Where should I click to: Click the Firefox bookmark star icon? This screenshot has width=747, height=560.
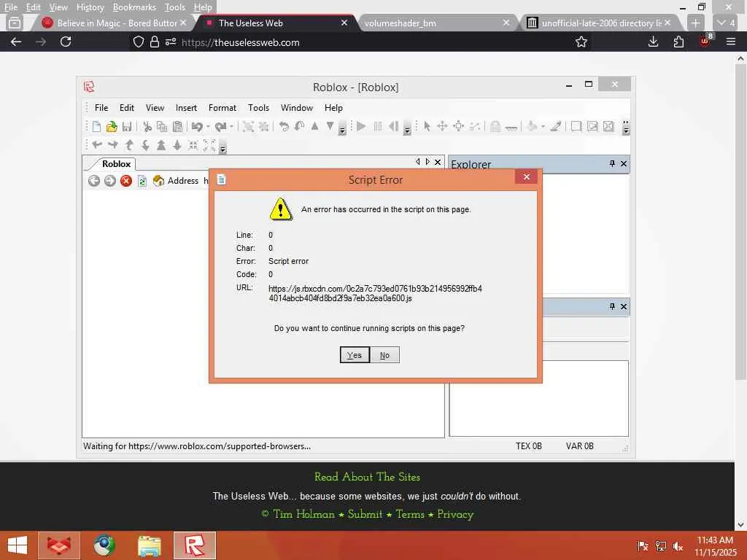(581, 42)
